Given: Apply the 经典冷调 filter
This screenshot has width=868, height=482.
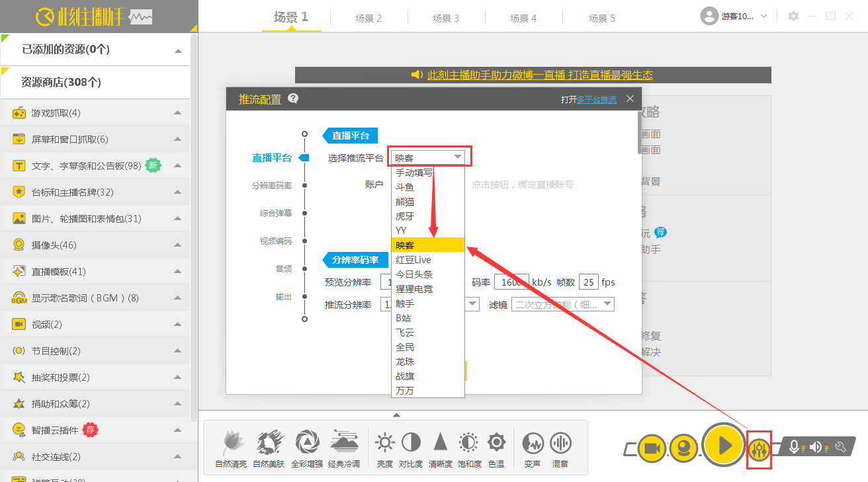Looking at the screenshot, I should pos(344,448).
